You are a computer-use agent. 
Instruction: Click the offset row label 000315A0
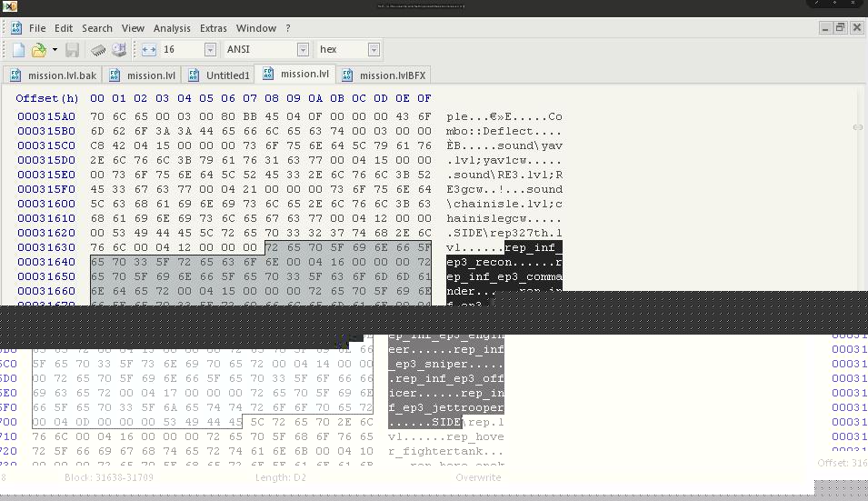pos(46,116)
